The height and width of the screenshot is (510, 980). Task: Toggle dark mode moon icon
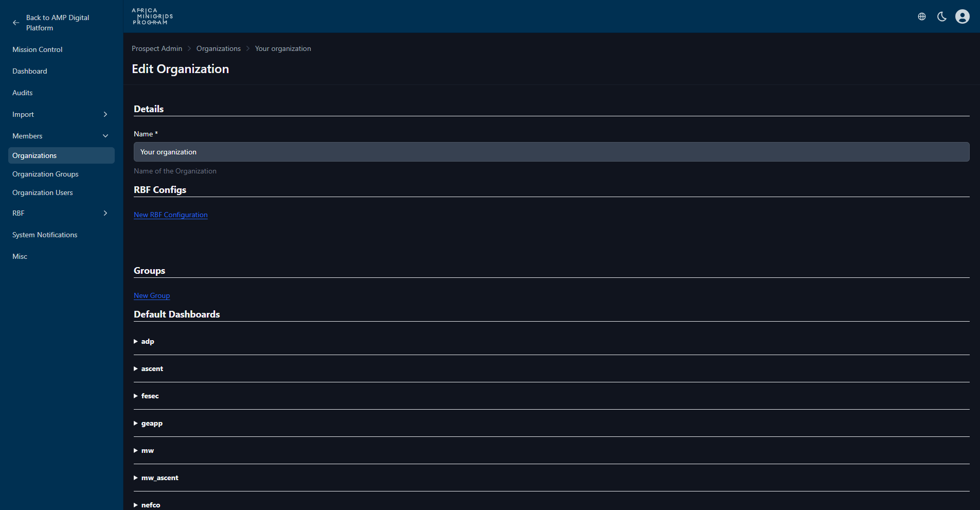click(x=942, y=16)
